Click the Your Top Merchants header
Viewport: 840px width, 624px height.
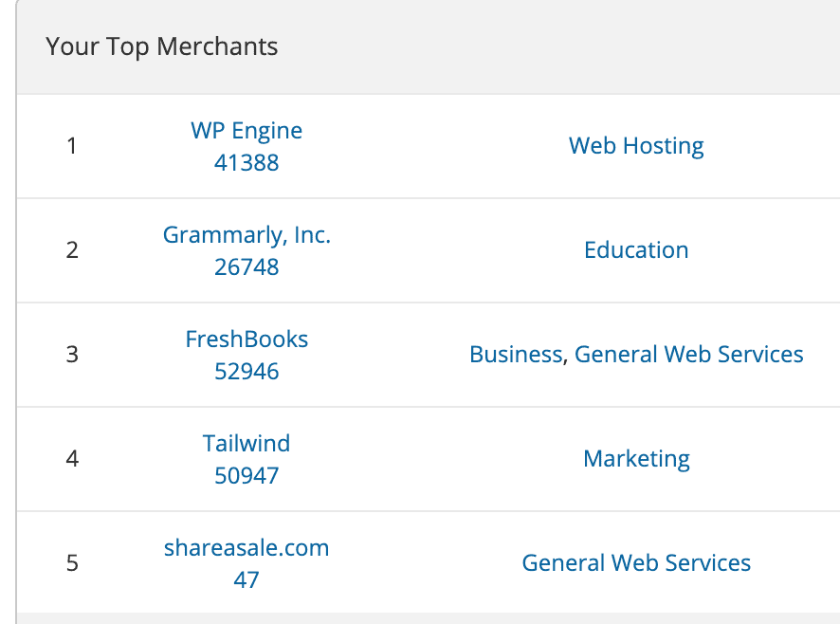[161, 46]
